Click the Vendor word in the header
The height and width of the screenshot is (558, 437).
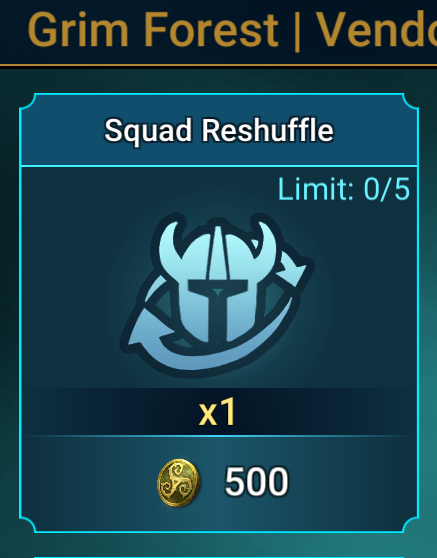pos(377,30)
